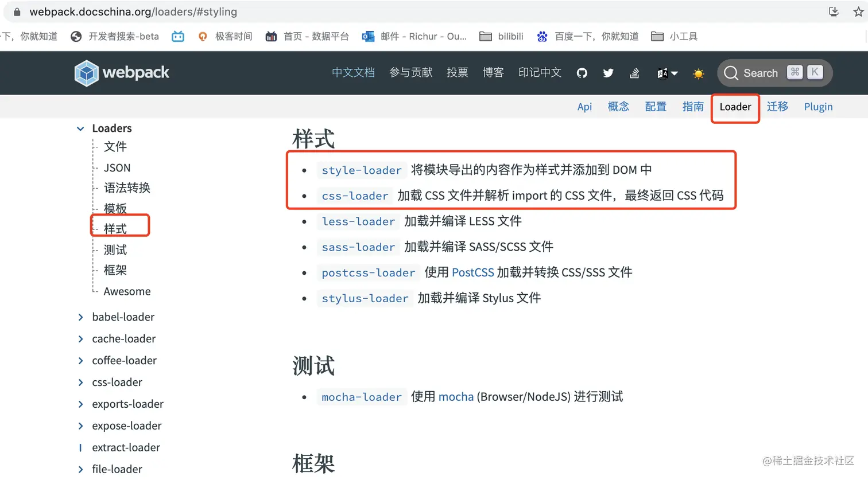The width and height of the screenshot is (868, 480).
Task: Open the css-loader link in 样式 list
Action: click(x=355, y=196)
